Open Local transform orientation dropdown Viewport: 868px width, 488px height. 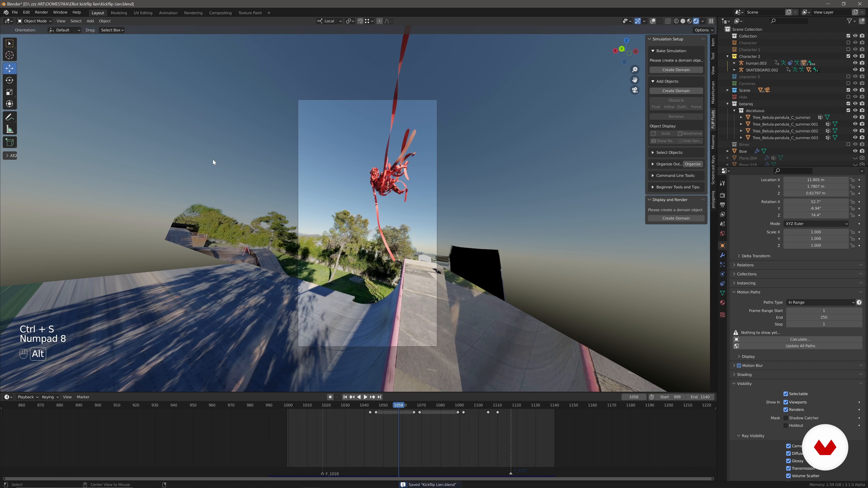tap(330, 21)
